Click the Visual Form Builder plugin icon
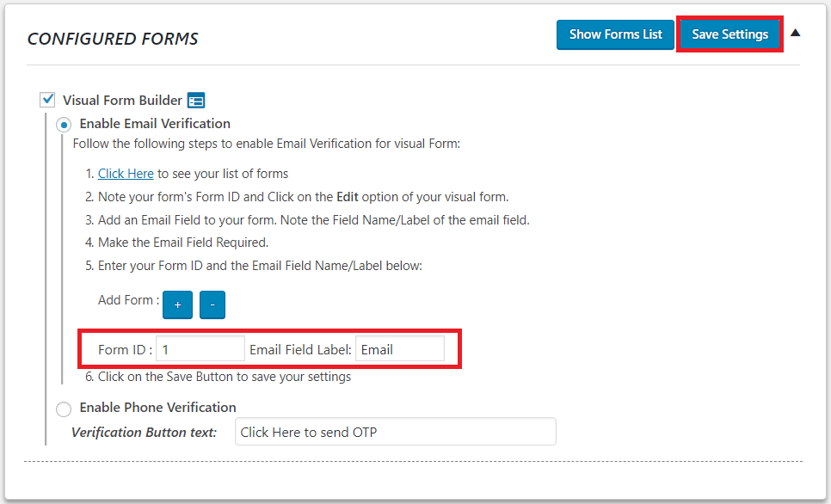 click(196, 100)
